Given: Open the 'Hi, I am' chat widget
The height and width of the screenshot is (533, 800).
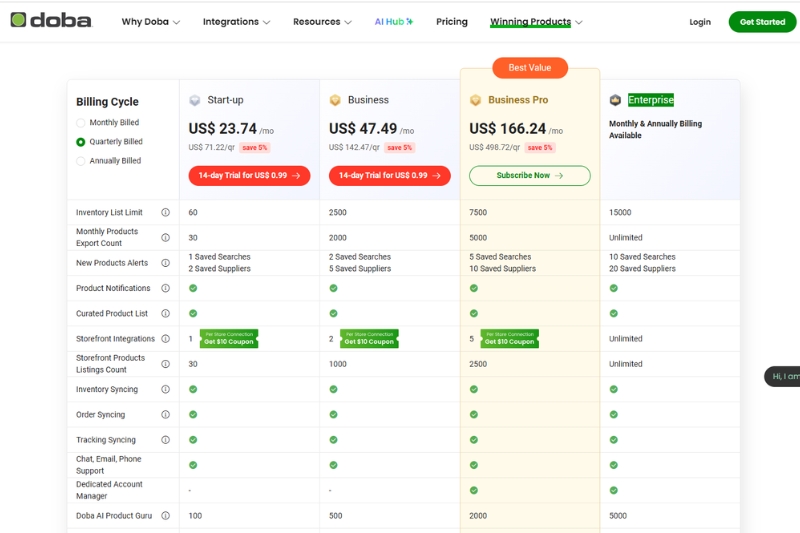Looking at the screenshot, I should (782, 376).
